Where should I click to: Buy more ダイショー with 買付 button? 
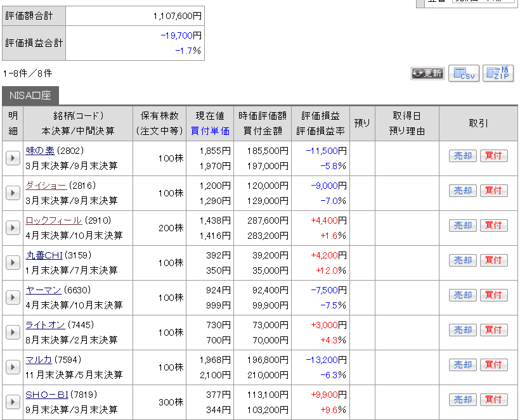494,191
